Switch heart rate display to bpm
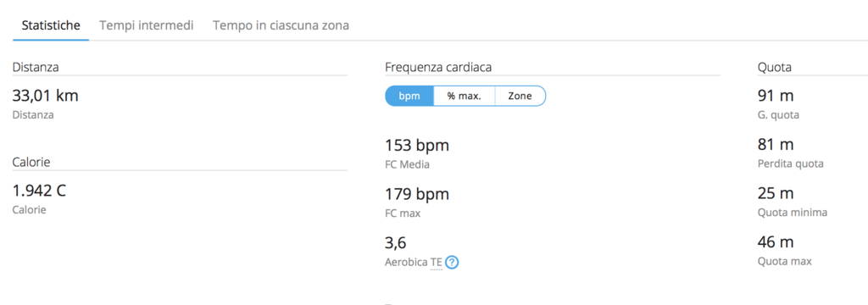Screen dimensions: 868x305 (x=409, y=96)
